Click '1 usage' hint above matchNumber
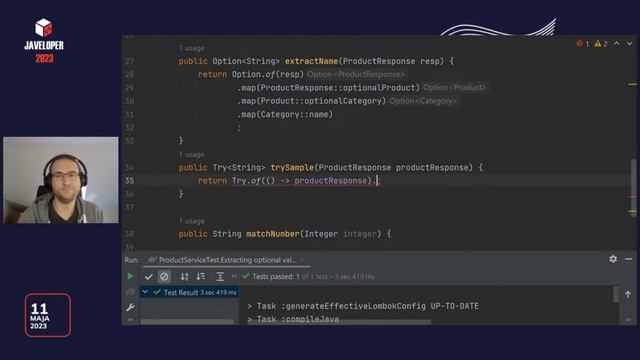640x360 pixels. point(191,221)
